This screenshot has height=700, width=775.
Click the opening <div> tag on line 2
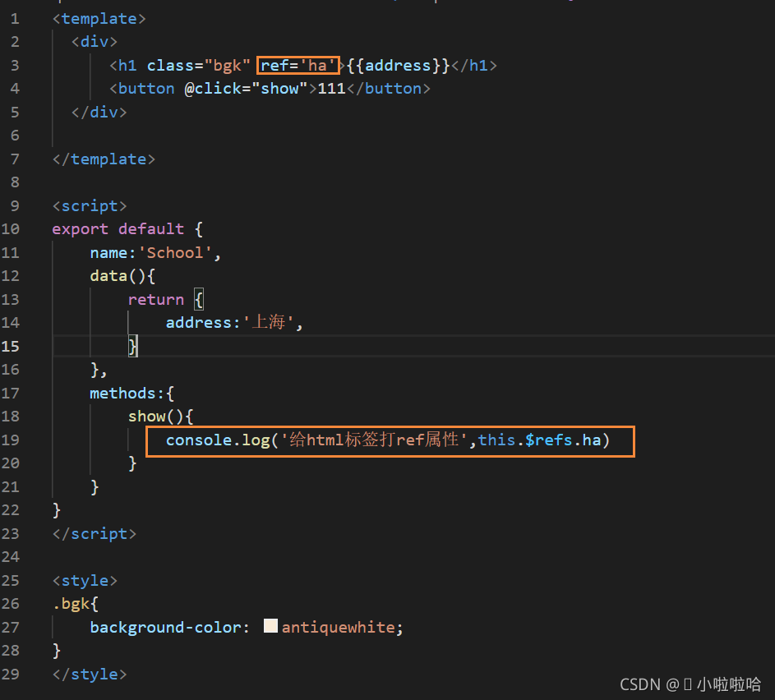(95, 42)
